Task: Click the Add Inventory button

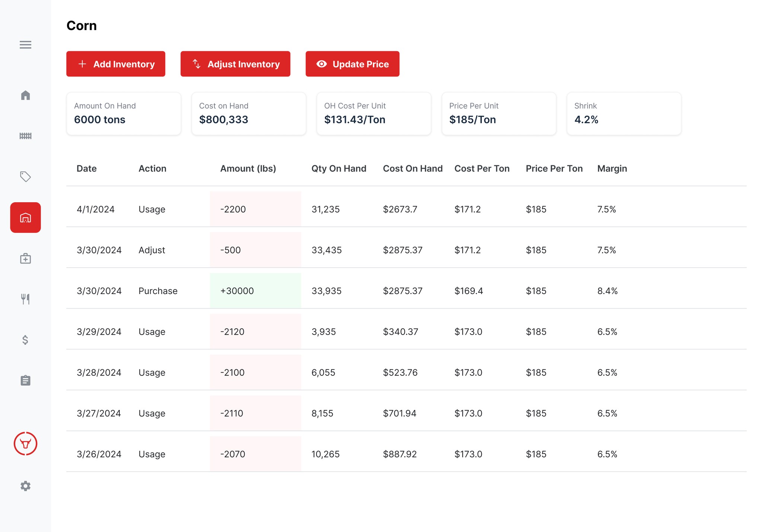Action: point(116,64)
